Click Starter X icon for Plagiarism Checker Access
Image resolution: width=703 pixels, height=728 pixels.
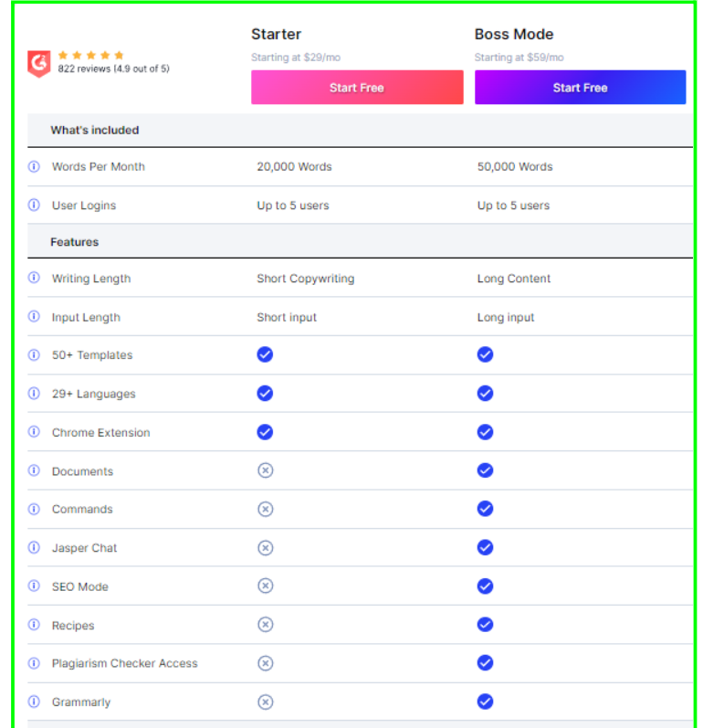pos(266,663)
